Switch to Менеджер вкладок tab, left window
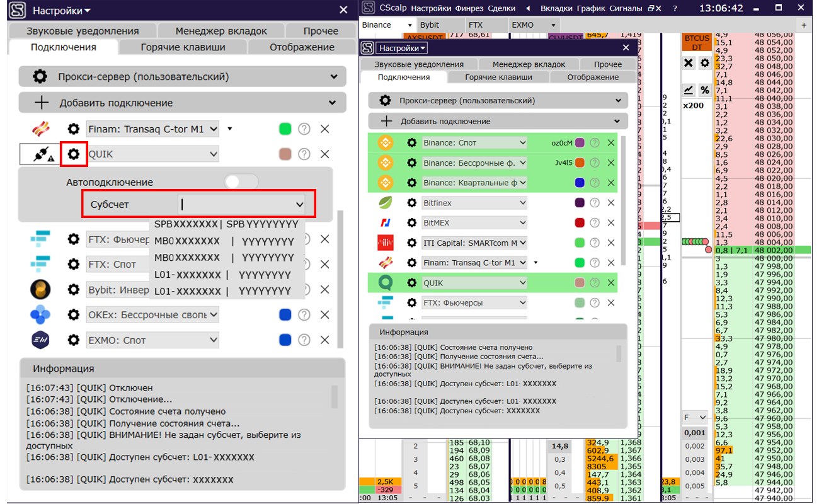Image resolution: width=819 pixels, height=504 pixels. coord(221,31)
